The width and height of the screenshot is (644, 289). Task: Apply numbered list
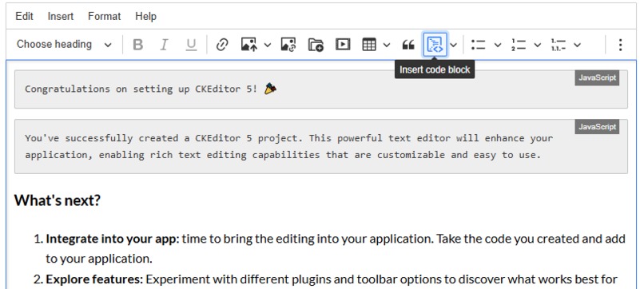click(x=519, y=45)
